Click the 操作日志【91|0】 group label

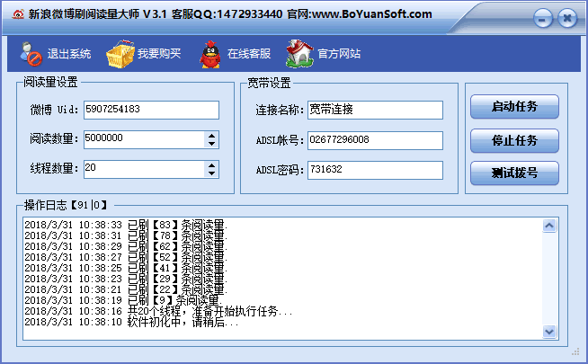[66, 205]
